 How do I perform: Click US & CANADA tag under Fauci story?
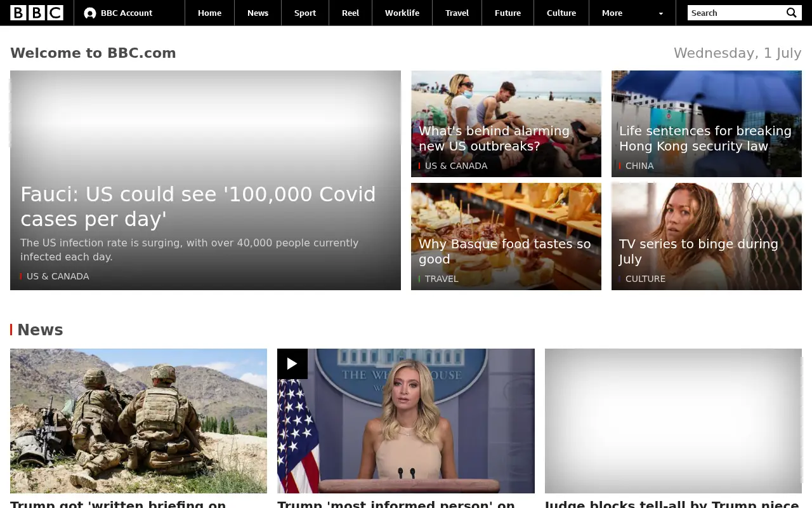(58, 276)
